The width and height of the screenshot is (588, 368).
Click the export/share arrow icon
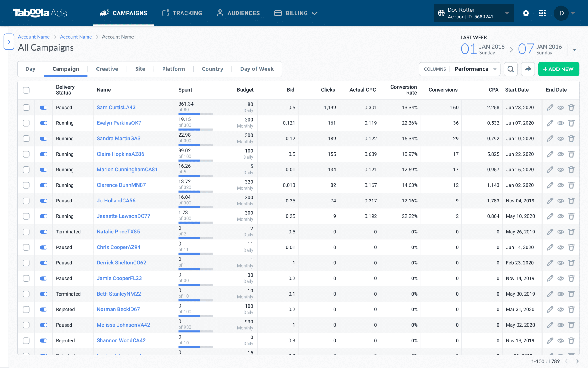[x=528, y=69]
